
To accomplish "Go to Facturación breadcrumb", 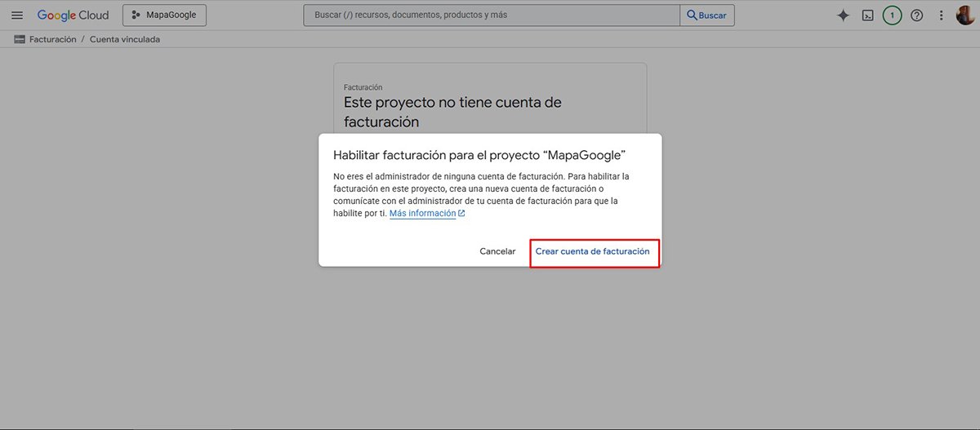I will 53,39.
